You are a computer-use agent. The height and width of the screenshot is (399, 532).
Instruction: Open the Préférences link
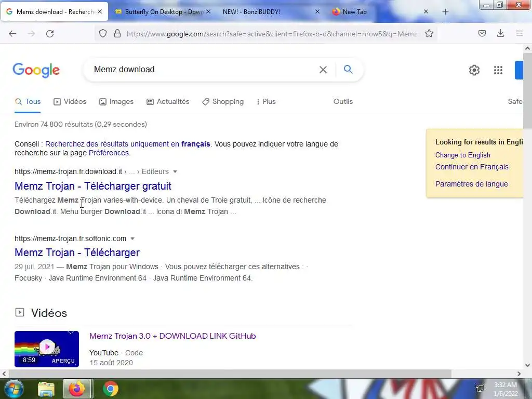click(x=109, y=153)
